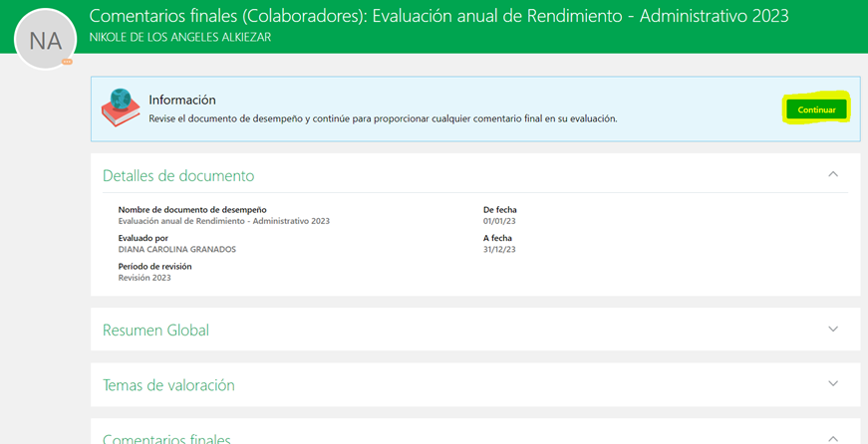Click the NA avatar circle
This screenshot has height=444, width=868.
point(44,40)
